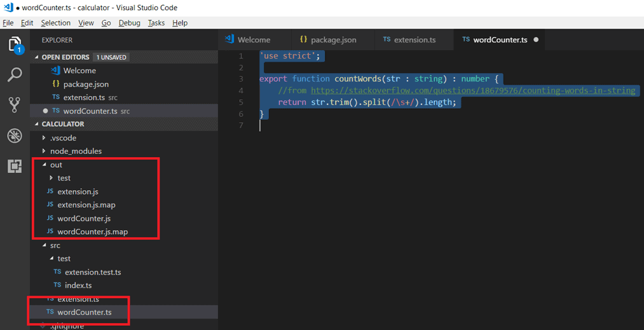The height and width of the screenshot is (330, 644).
Task: Click the VS Code logo in title bar
Action: [x=8, y=8]
